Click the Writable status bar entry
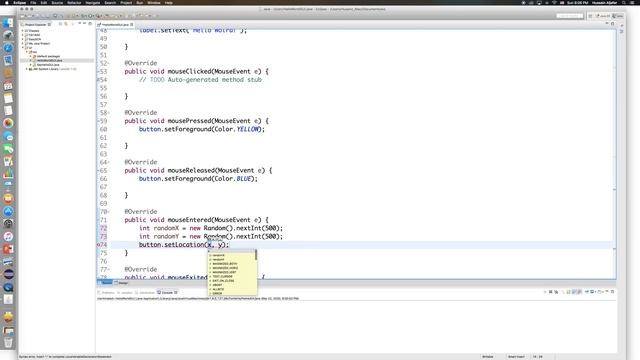Viewport: 640px width, 360px height. pyautogui.click(x=488, y=357)
